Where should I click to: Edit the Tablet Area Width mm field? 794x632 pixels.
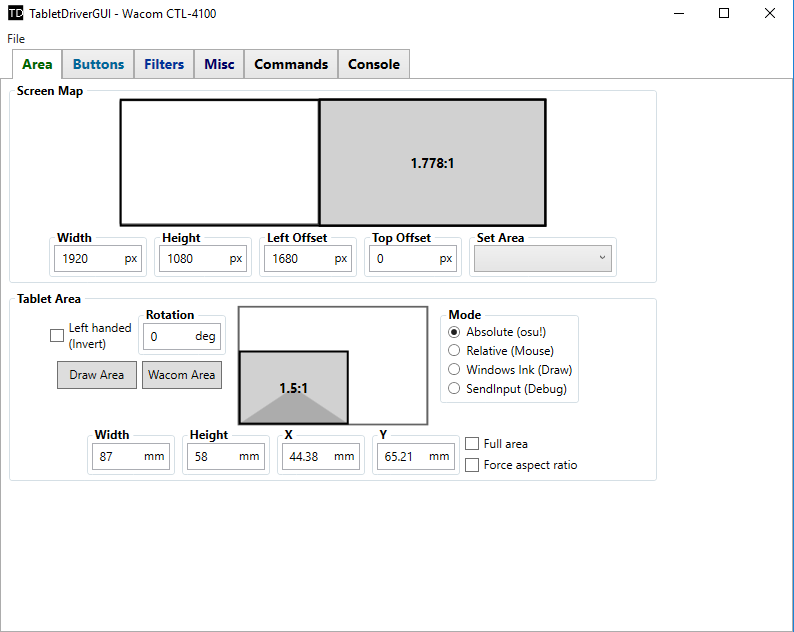pos(131,456)
